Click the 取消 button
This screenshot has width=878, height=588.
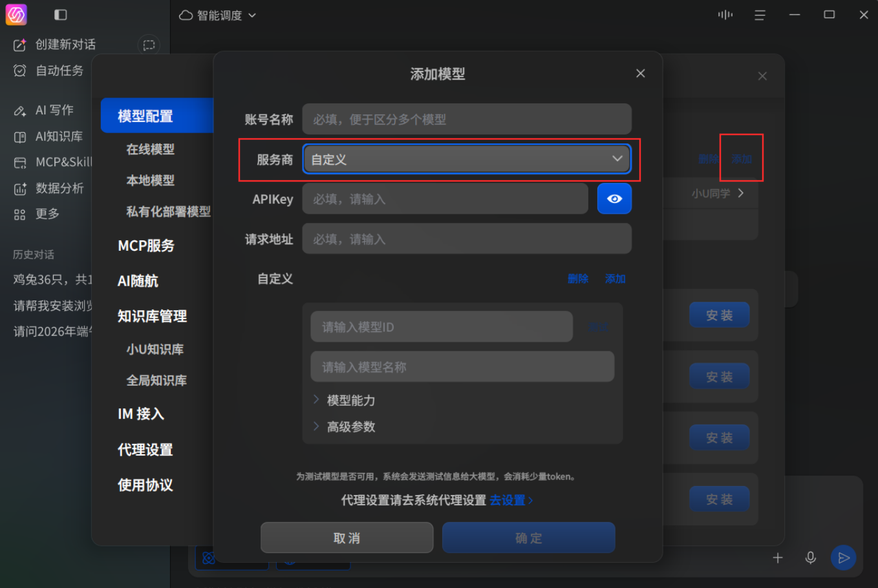(347, 538)
